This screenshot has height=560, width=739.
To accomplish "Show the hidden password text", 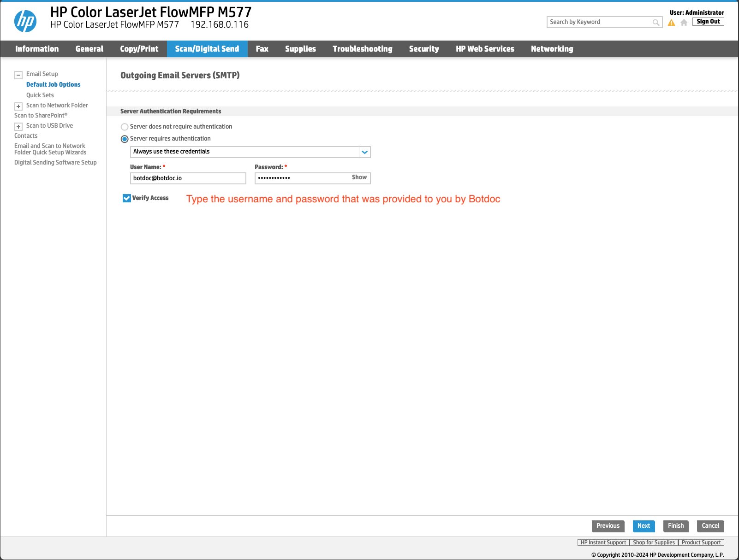I will pyautogui.click(x=359, y=177).
